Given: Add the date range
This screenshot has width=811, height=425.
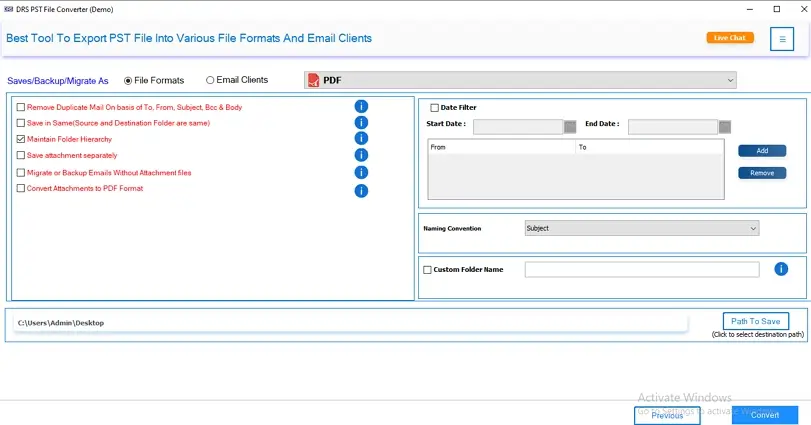Looking at the screenshot, I should pos(762,150).
